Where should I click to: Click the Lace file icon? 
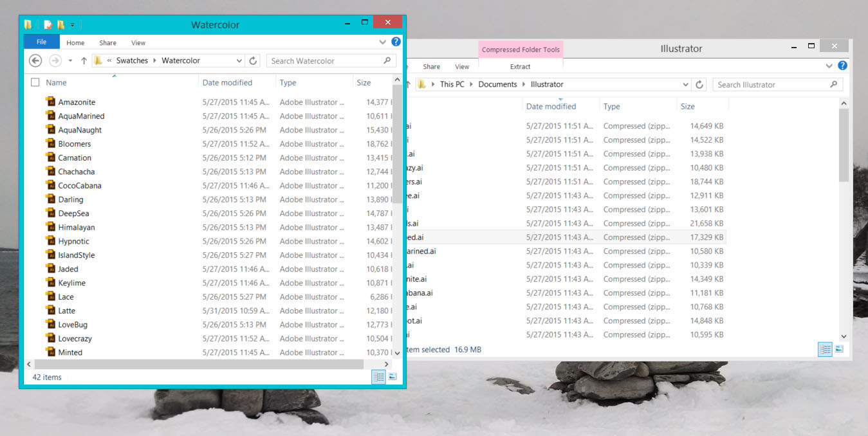(x=51, y=296)
